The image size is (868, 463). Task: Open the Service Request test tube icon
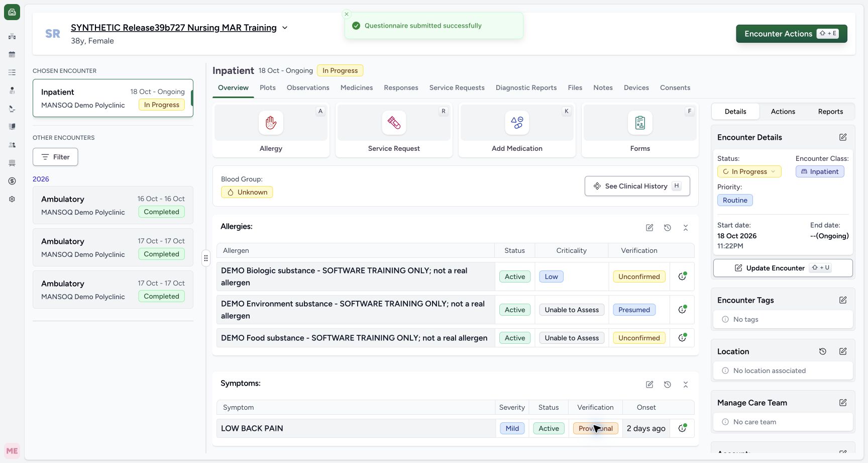click(394, 123)
